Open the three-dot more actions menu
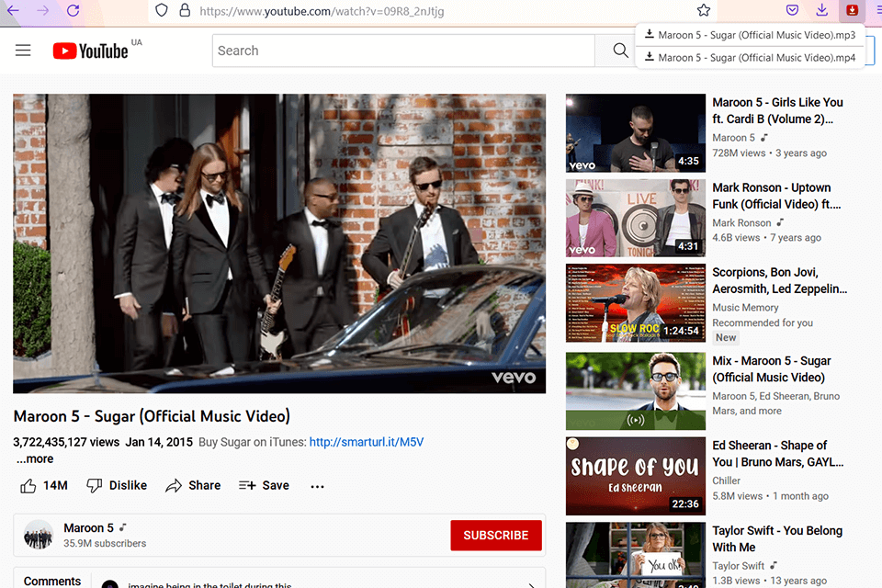This screenshot has height=588, width=882. coord(317,486)
